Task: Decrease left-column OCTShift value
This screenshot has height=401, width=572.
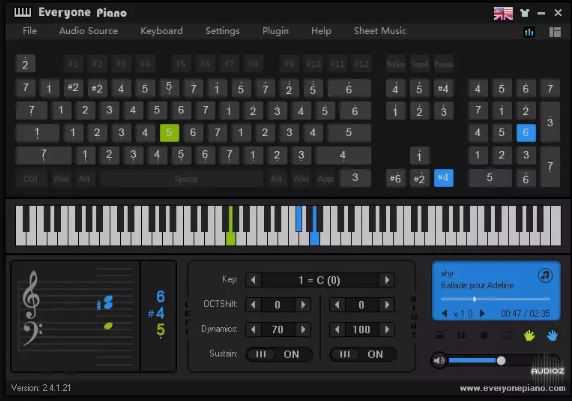Action: point(253,305)
